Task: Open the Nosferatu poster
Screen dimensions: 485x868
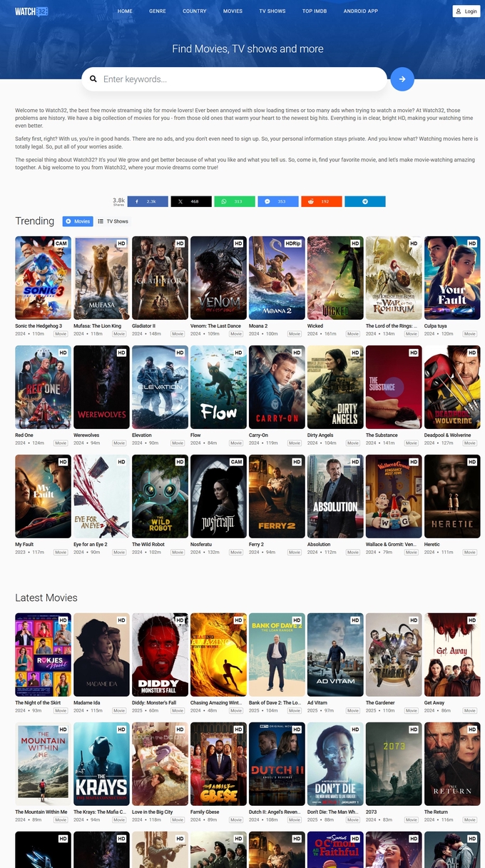Action: [218, 496]
